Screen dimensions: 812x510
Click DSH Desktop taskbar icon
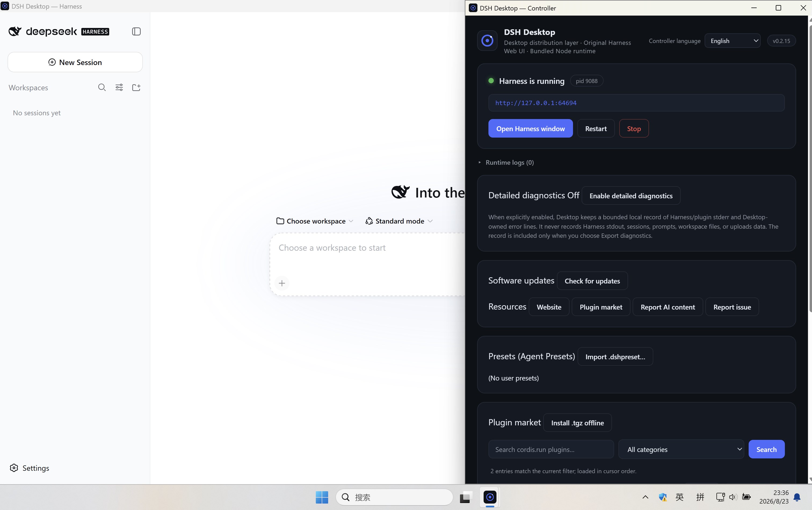[490, 497]
